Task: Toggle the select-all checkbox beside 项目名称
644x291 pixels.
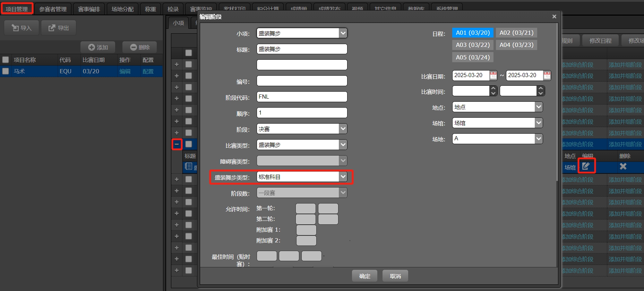Action: pyautogui.click(x=6, y=60)
